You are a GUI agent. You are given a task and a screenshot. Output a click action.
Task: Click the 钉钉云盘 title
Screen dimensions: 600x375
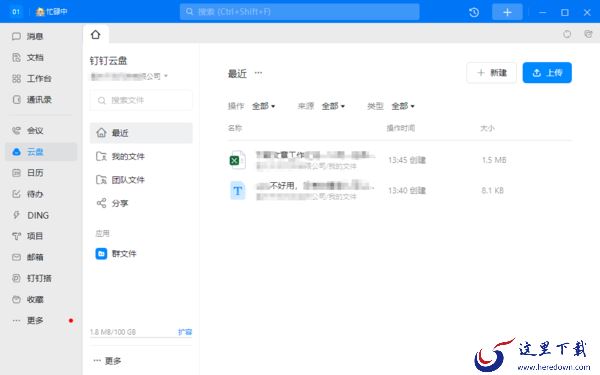[x=108, y=61]
